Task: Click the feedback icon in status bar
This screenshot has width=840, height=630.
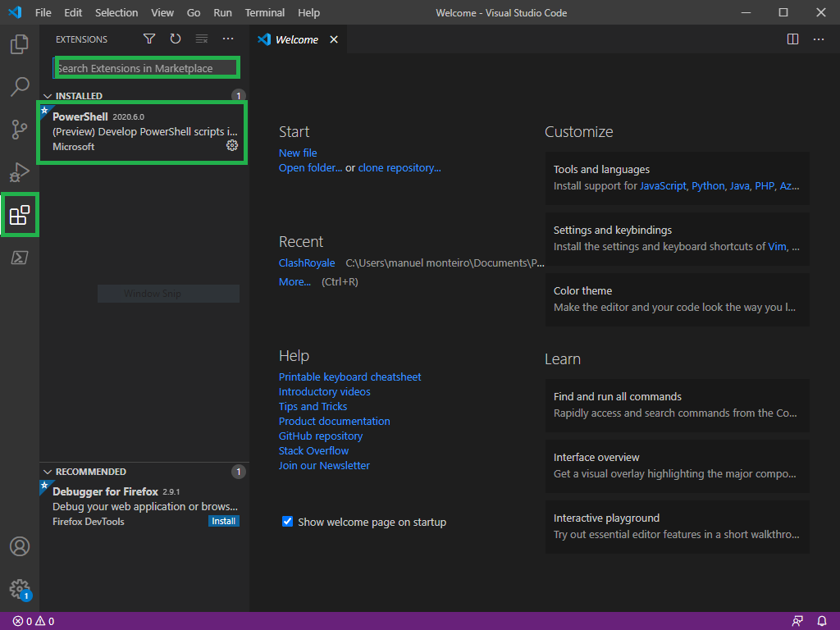Action: pos(797,622)
